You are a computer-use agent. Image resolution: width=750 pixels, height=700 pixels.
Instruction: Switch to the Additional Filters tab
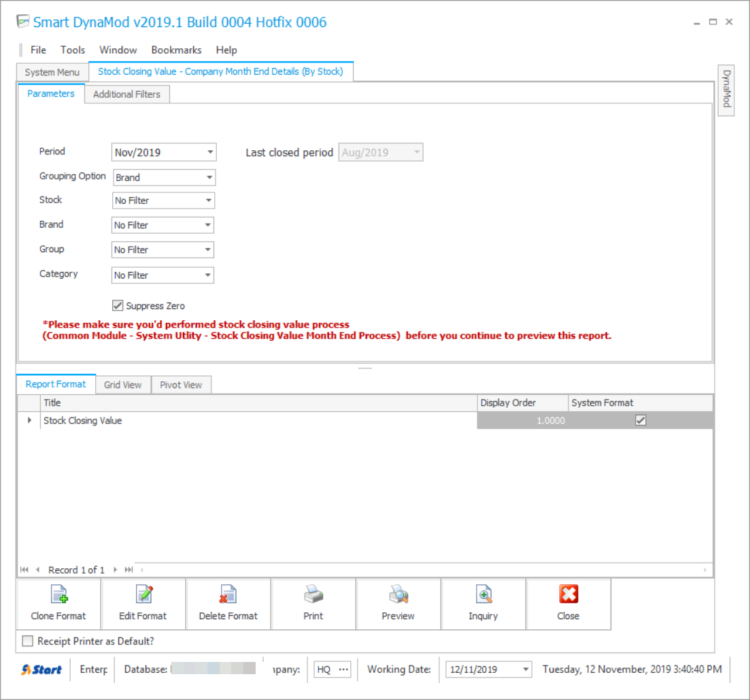point(126,94)
